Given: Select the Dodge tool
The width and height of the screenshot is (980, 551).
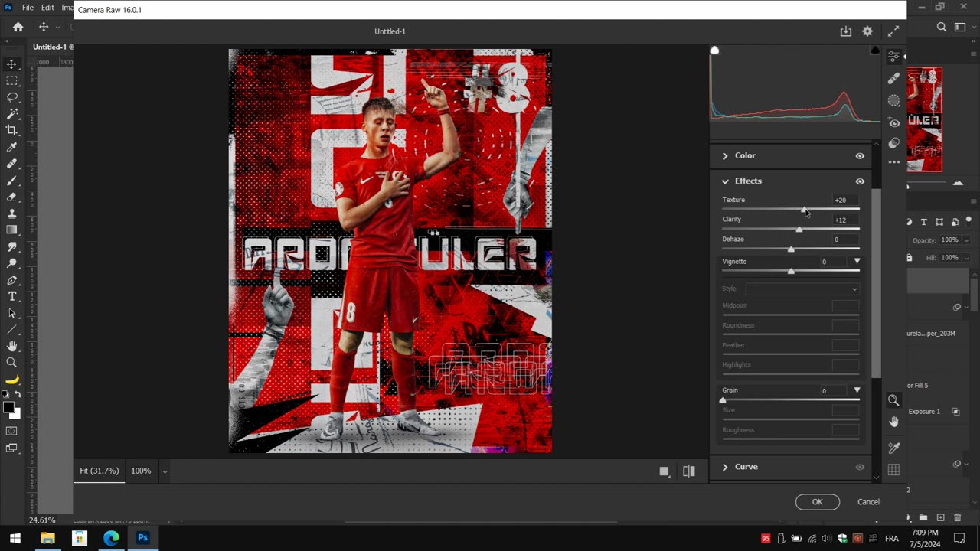Looking at the screenshot, I should tap(11, 263).
